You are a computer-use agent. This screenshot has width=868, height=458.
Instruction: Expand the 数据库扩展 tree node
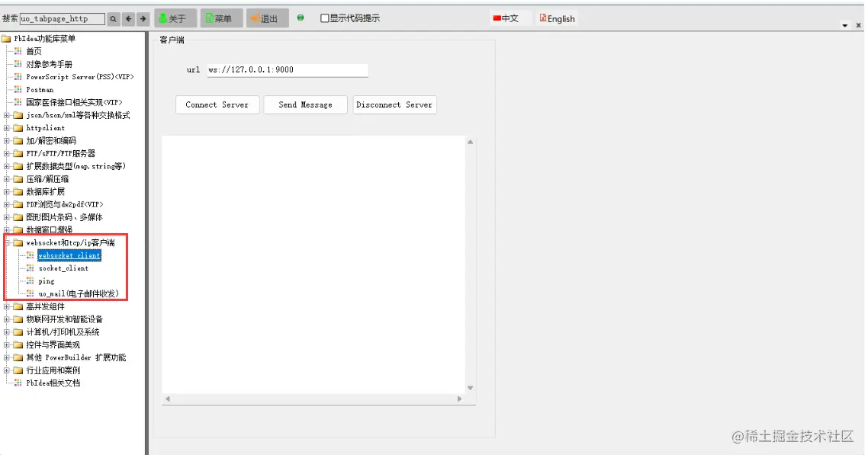pos(6,191)
